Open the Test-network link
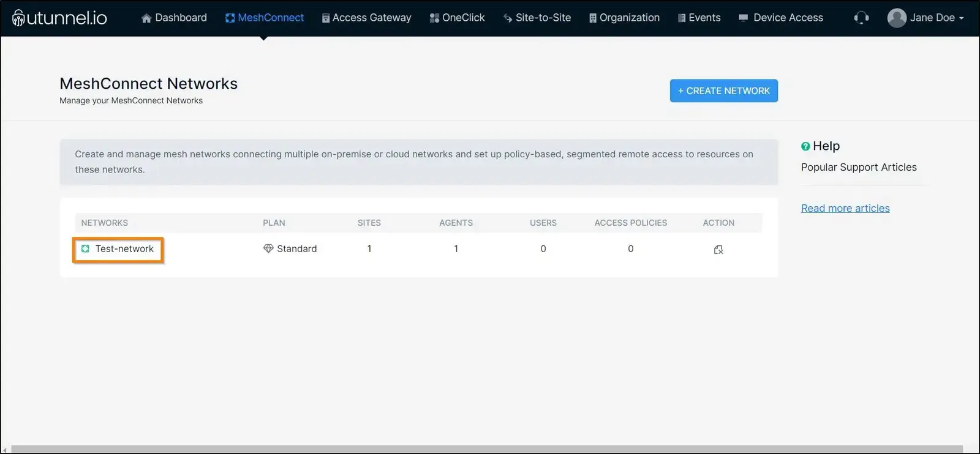This screenshot has height=454, width=980. point(124,249)
